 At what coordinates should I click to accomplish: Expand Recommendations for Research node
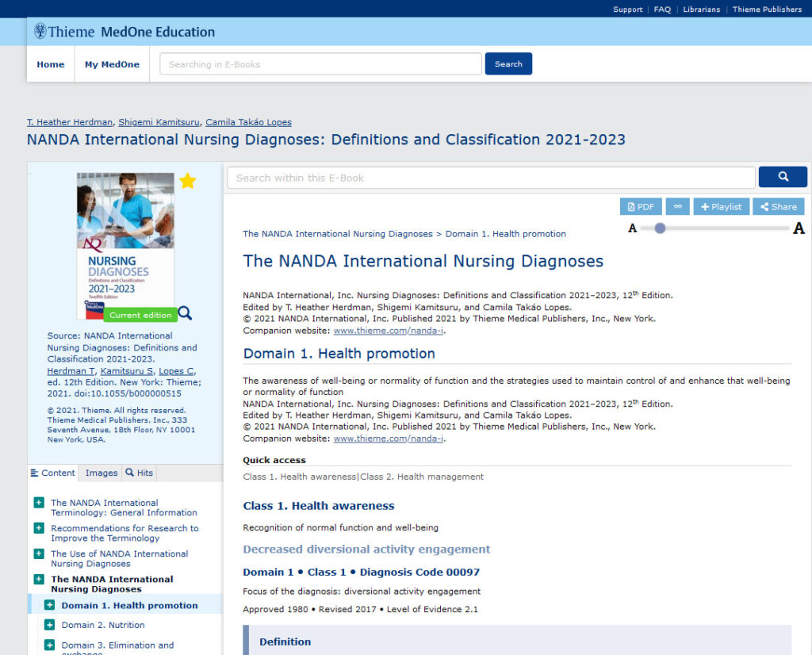tap(39, 528)
